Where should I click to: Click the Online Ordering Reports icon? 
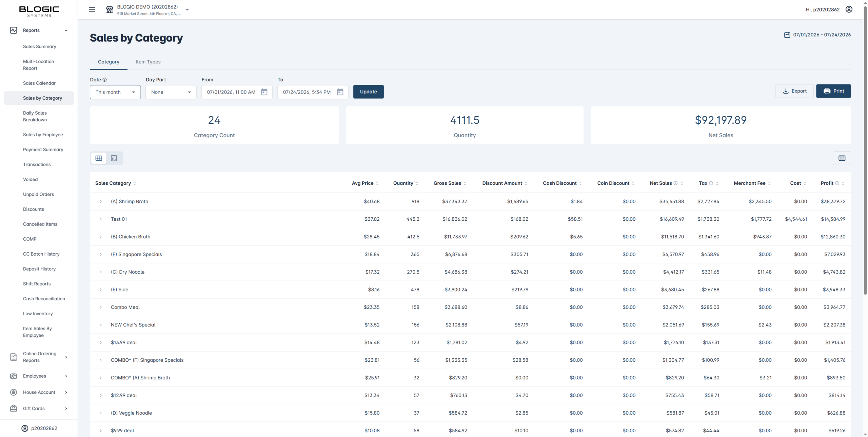[14, 357]
